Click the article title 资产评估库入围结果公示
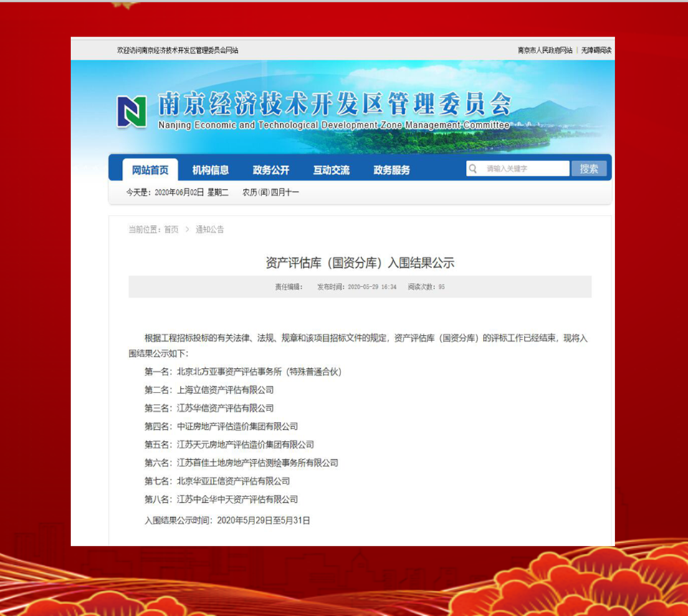The image size is (688, 616). point(360,263)
